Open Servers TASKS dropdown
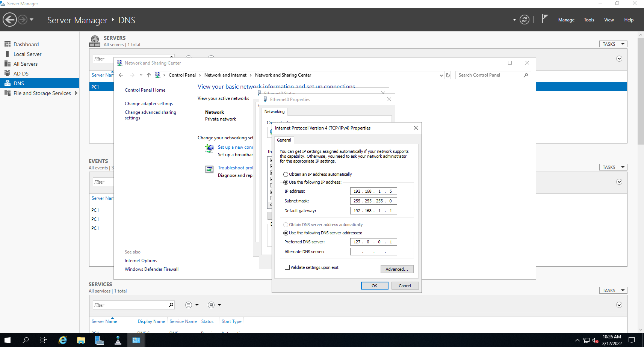Image resolution: width=644 pixels, height=347 pixels. (x=613, y=44)
